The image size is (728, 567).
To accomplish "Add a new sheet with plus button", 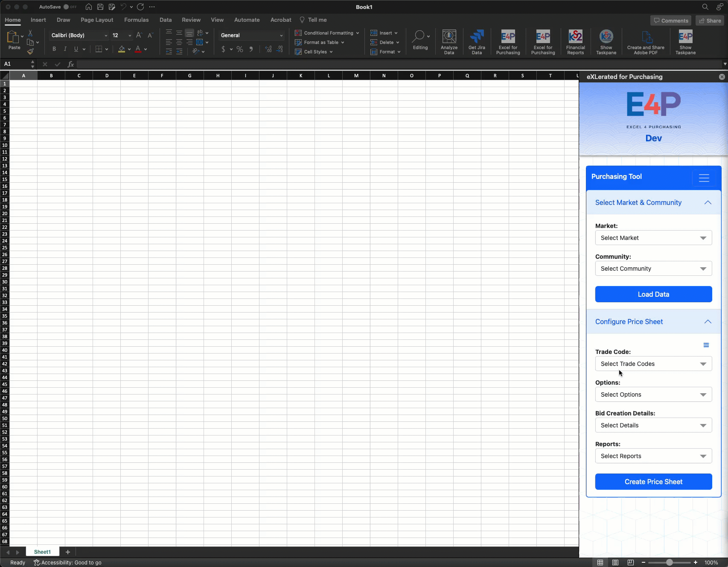I will 67,552.
